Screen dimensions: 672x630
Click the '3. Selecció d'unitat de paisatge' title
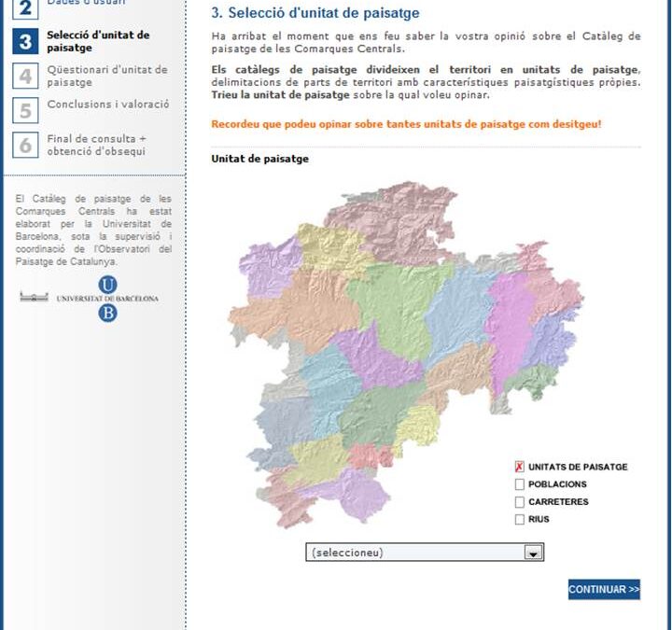315,13
